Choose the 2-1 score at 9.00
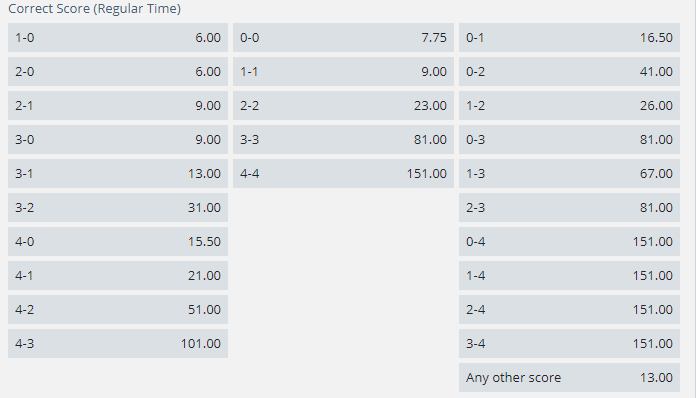Image resolution: width=696 pixels, height=398 pixels. (118, 106)
